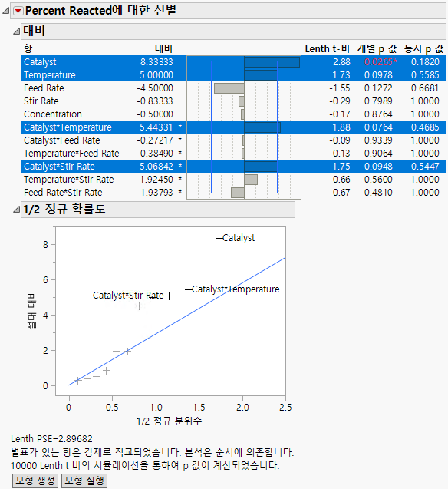Collapse the Percent Reacted outline triangle
This screenshot has height=489, width=448.
5,11
